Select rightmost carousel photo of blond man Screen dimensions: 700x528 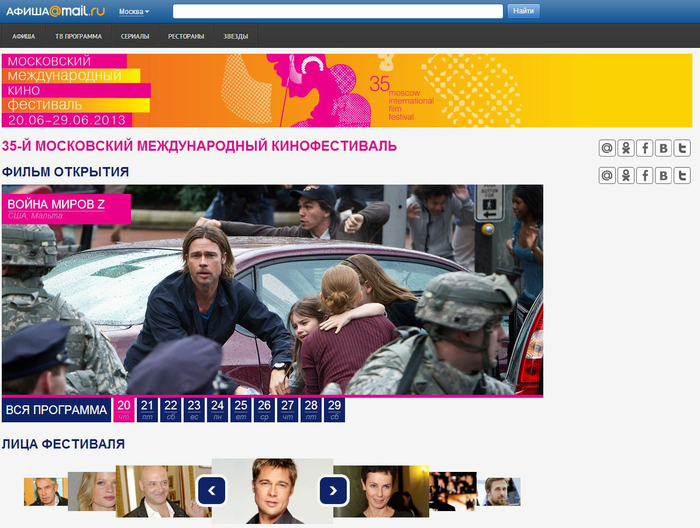coord(499,492)
